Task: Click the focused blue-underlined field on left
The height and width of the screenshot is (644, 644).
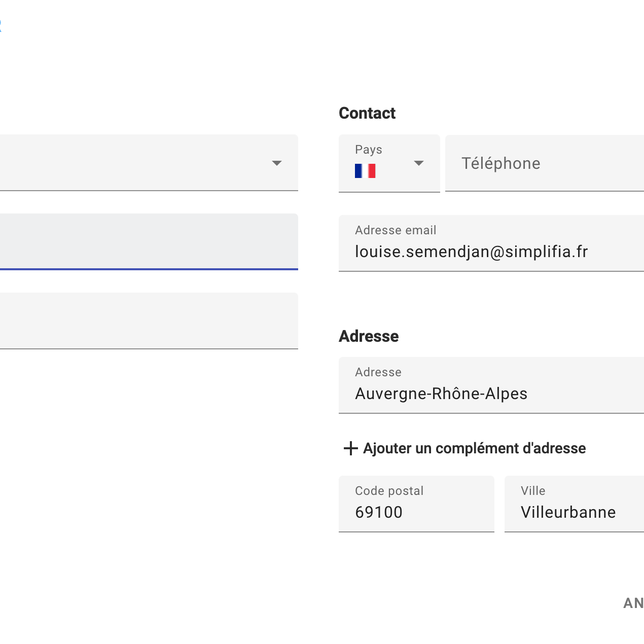Action: tap(147, 241)
